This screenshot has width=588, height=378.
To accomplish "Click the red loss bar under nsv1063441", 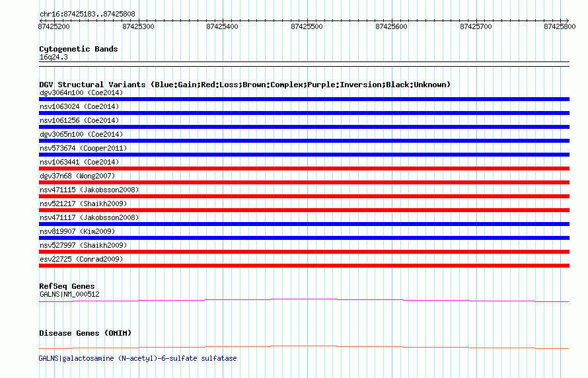I will coord(304,169).
